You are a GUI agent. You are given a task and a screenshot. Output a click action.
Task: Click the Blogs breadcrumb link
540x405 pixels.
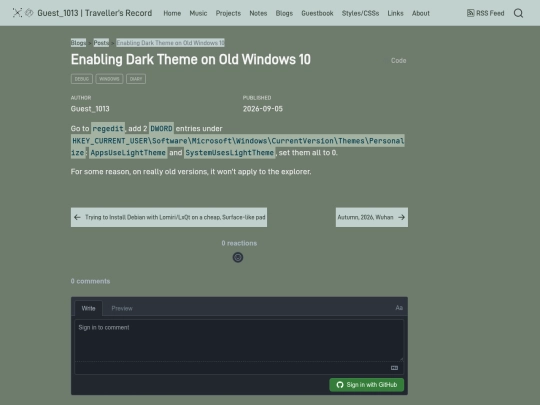78,43
